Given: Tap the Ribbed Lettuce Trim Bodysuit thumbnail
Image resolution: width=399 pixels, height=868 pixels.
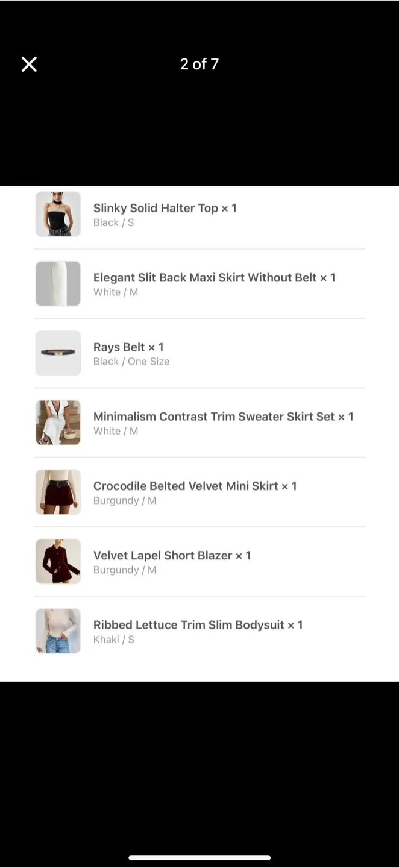Looking at the screenshot, I should (58, 631).
